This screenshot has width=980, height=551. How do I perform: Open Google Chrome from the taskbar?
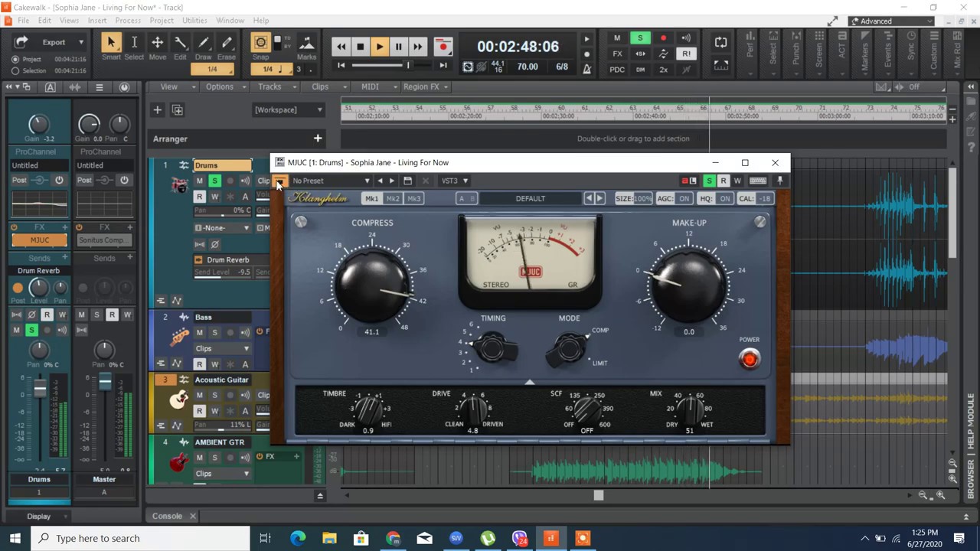(x=393, y=538)
